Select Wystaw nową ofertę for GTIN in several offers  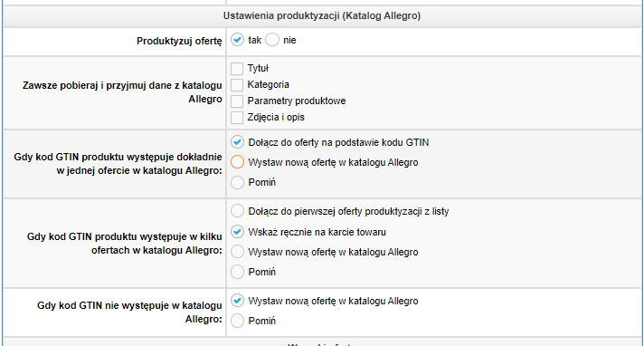point(237,252)
